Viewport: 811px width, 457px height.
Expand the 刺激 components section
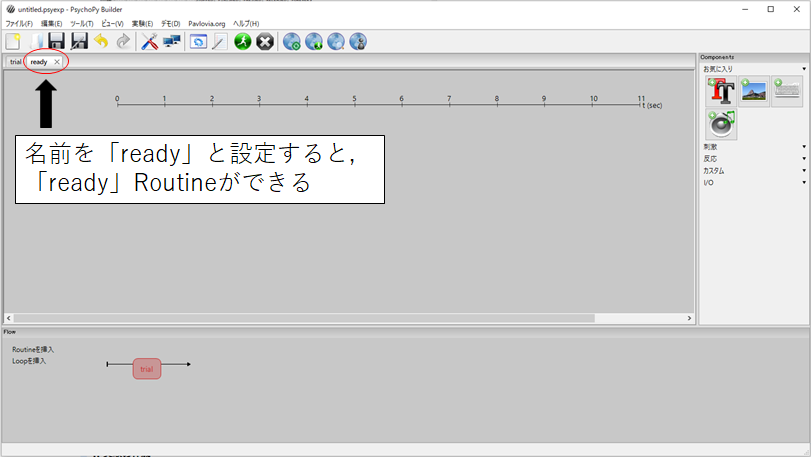click(x=754, y=147)
